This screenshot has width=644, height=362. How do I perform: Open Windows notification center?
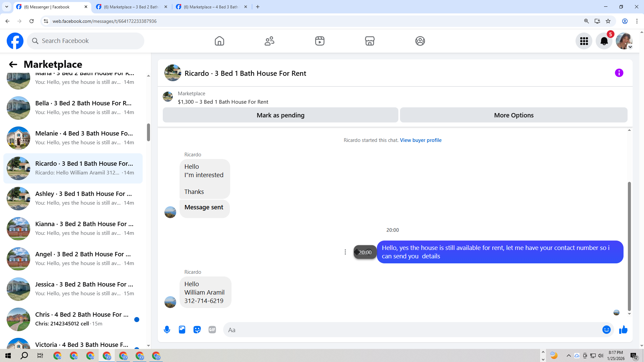click(x=634, y=356)
